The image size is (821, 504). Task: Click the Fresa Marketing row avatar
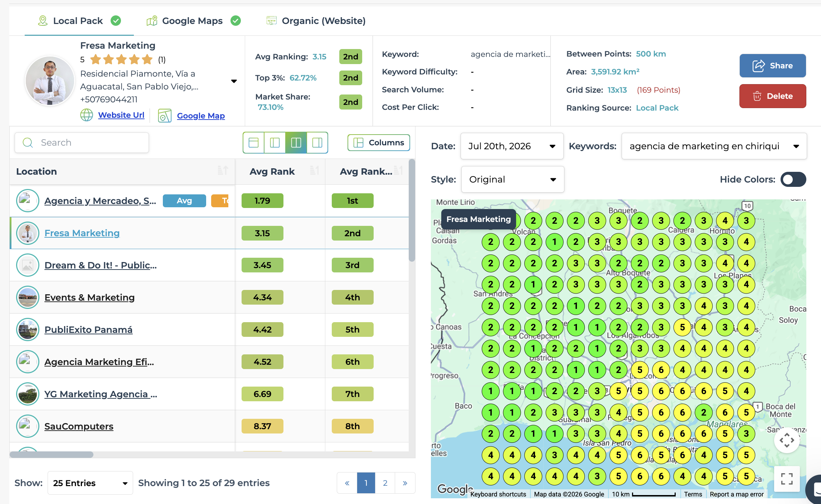coord(28,233)
